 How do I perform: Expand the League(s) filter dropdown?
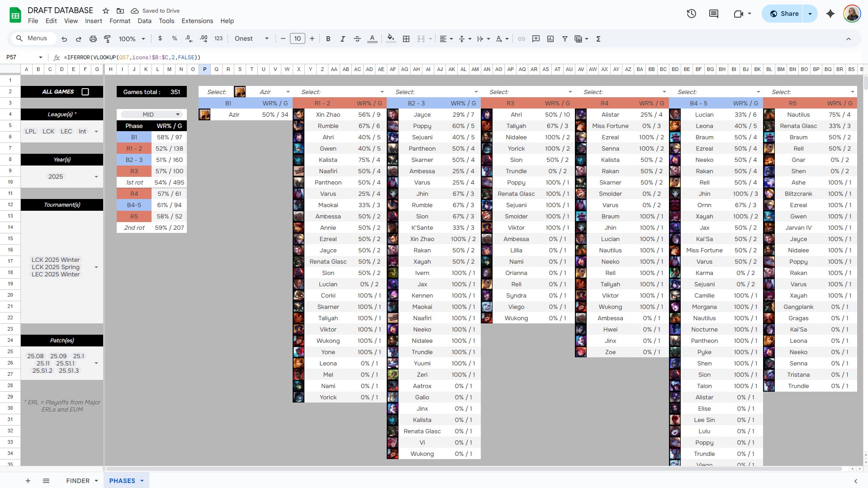[96, 132]
